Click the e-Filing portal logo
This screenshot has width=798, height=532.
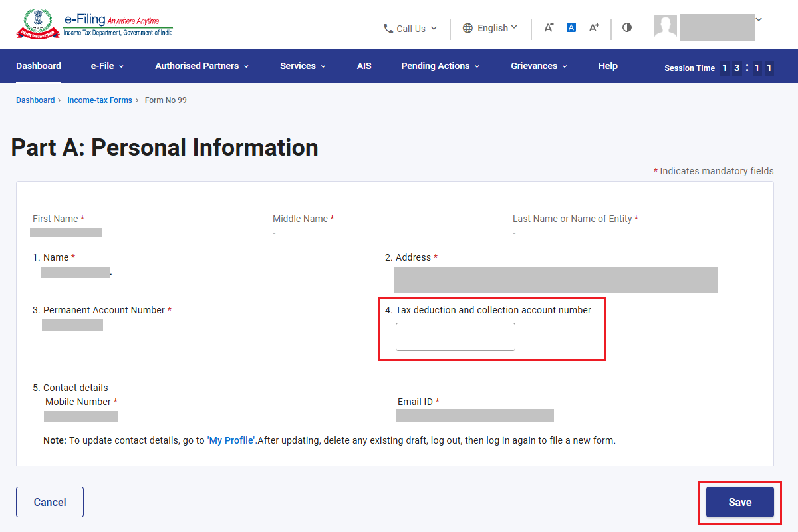(x=94, y=24)
